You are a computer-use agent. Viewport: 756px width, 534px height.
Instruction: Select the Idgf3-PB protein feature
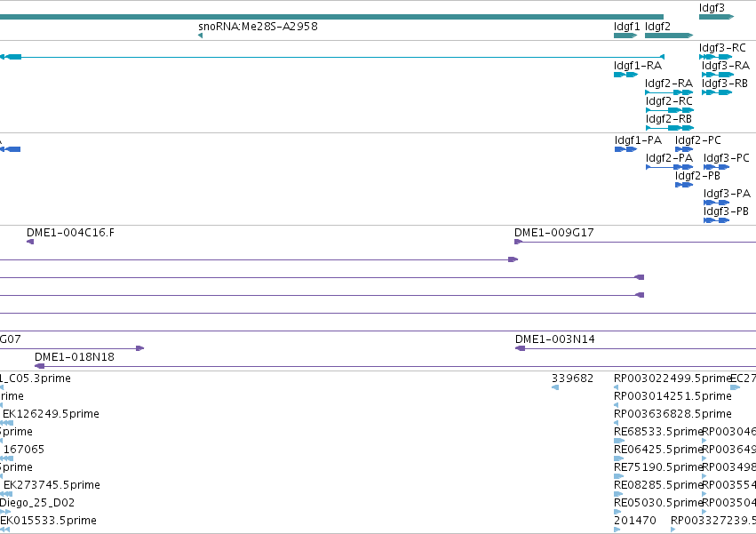tap(716, 220)
